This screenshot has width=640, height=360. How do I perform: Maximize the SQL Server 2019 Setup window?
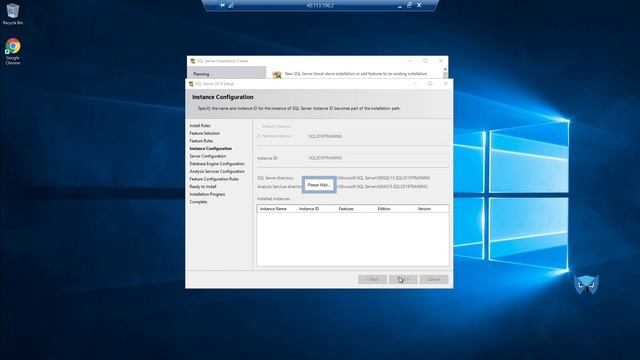click(x=430, y=84)
